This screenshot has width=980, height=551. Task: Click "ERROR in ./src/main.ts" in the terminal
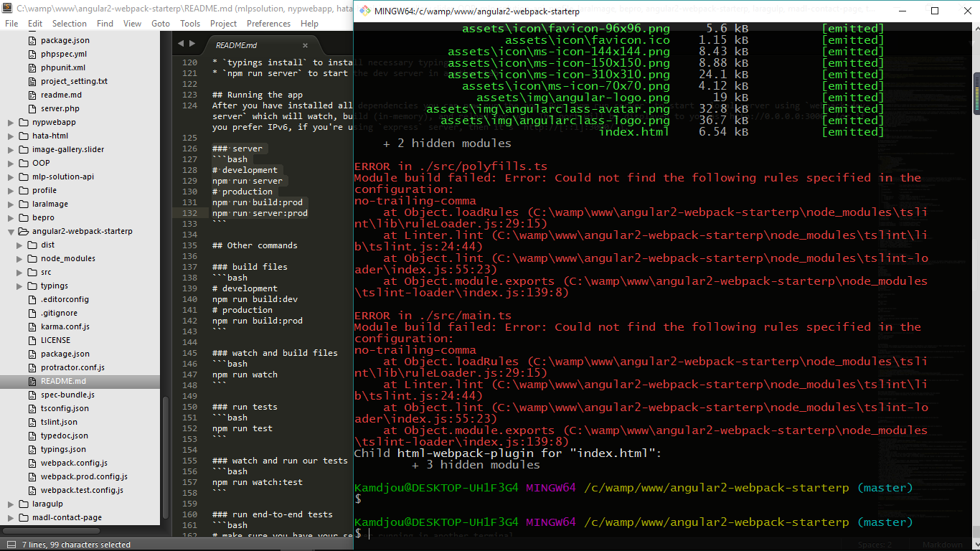point(434,316)
